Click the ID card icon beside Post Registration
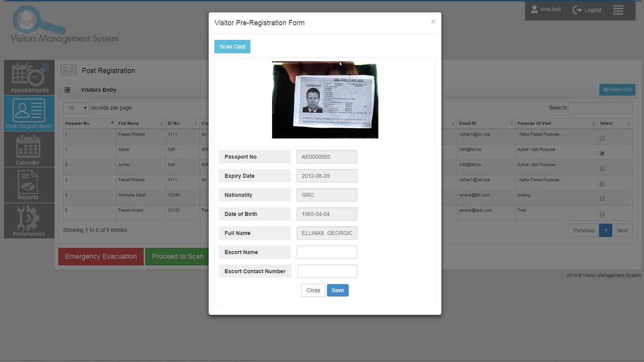Screen dimensions: 644x362 coord(68,70)
